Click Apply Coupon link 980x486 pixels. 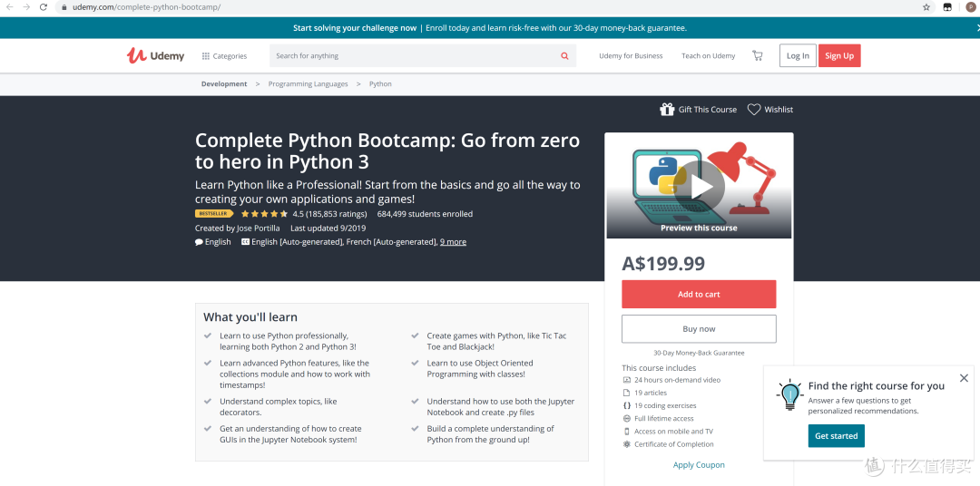[699, 465]
